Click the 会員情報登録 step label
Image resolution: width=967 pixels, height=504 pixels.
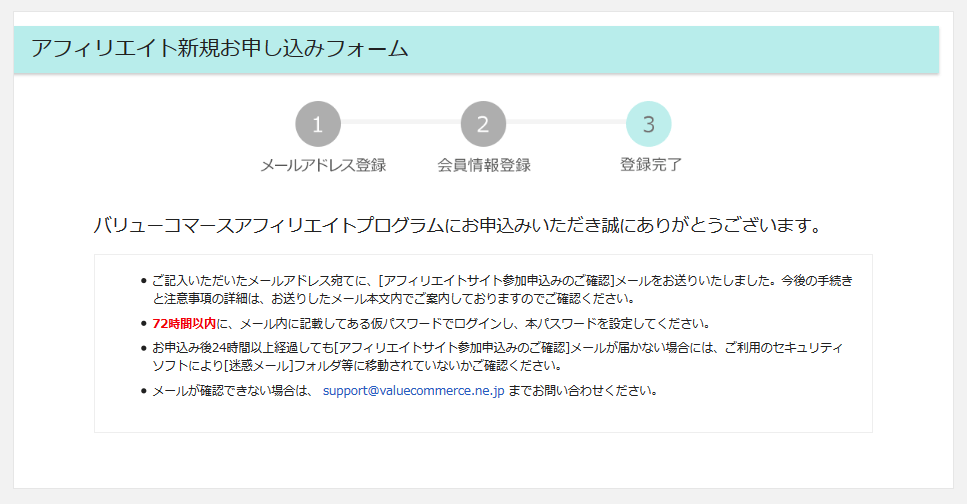(x=484, y=165)
